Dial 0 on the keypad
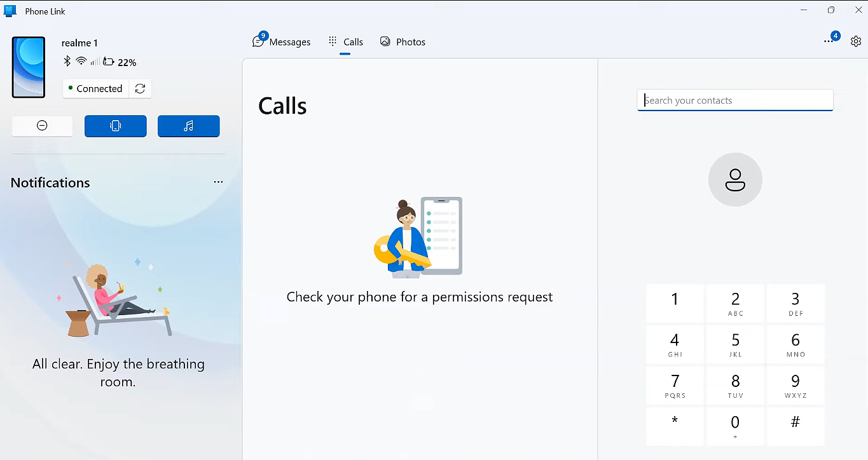The width and height of the screenshot is (868, 460). [735, 426]
